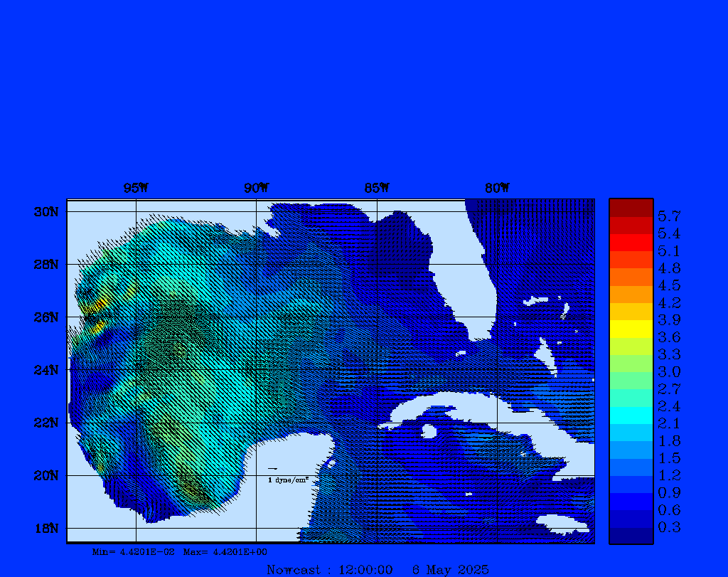Click the 5.7 value on the color scale
728x577 pixels.
click(669, 216)
